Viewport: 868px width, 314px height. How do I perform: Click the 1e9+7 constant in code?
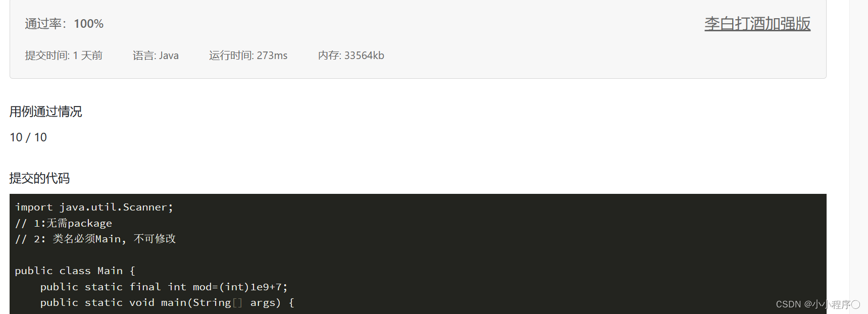tap(266, 287)
